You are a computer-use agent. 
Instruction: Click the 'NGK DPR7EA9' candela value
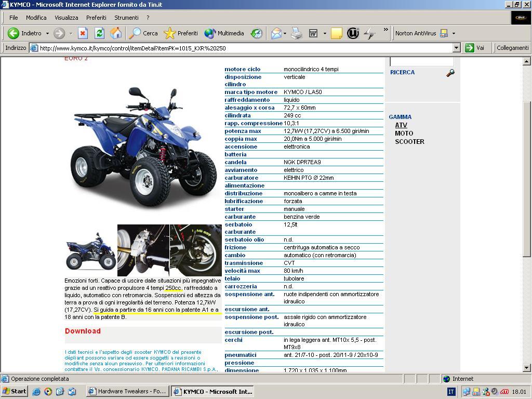coord(302,162)
